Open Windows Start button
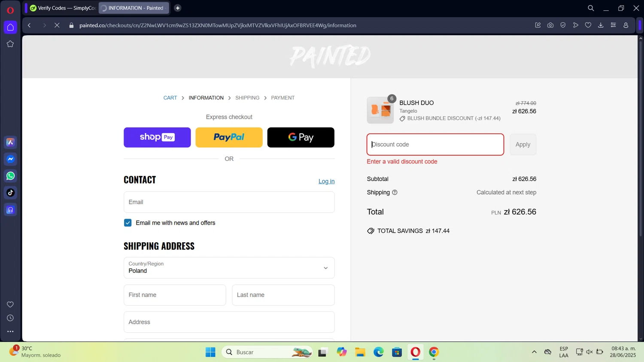Viewport: 644px width, 362px height. pos(210,352)
